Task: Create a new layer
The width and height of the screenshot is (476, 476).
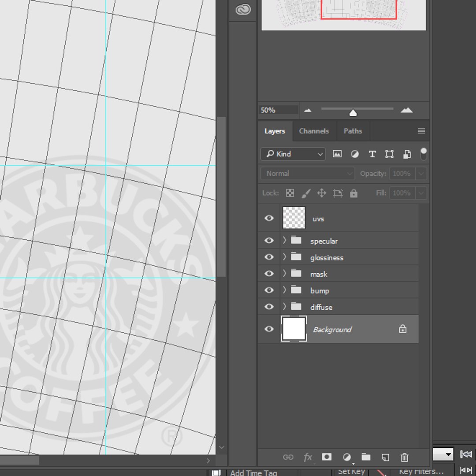Action: pyautogui.click(x=385, y=457)
